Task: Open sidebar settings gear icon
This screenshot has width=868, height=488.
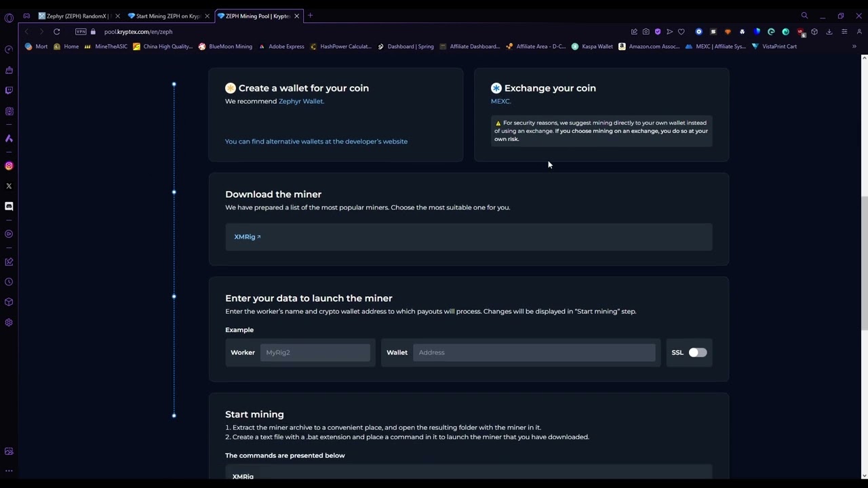Action: tap(9, 323)
